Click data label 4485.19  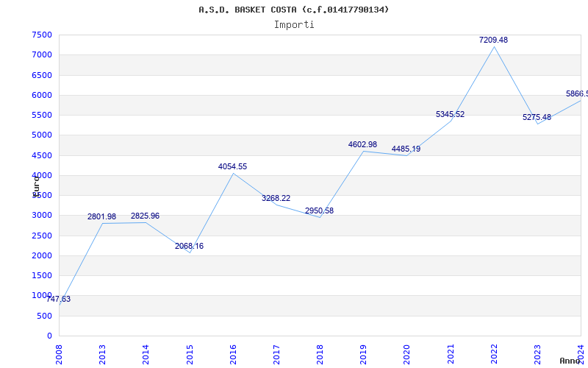(x=406, y=149)
